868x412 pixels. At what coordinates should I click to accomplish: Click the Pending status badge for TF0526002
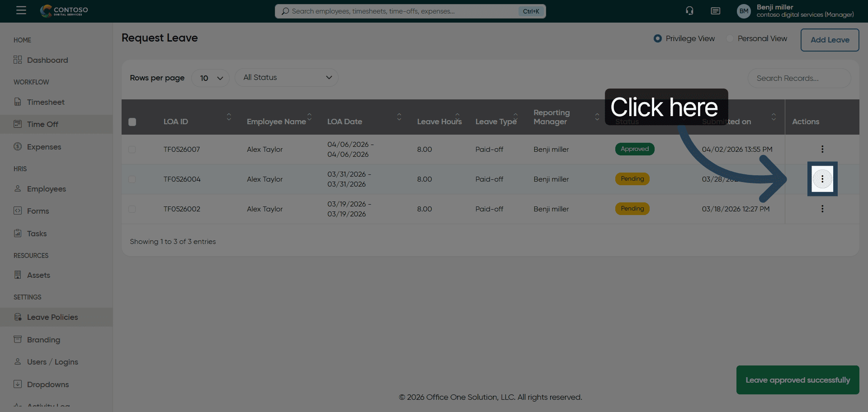coord(632,209)
